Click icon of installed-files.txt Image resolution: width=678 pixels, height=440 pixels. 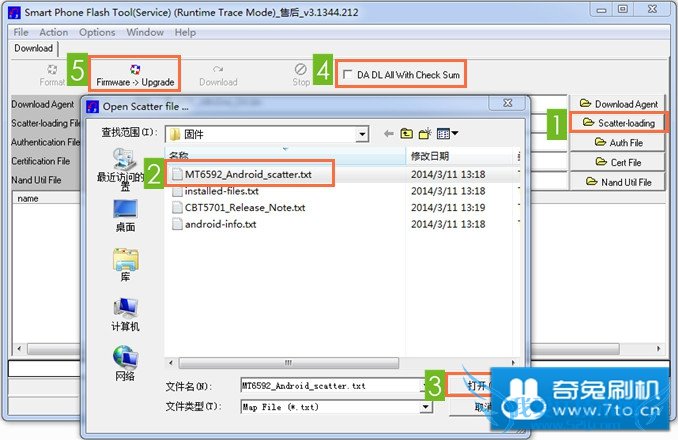coord(177,191)
